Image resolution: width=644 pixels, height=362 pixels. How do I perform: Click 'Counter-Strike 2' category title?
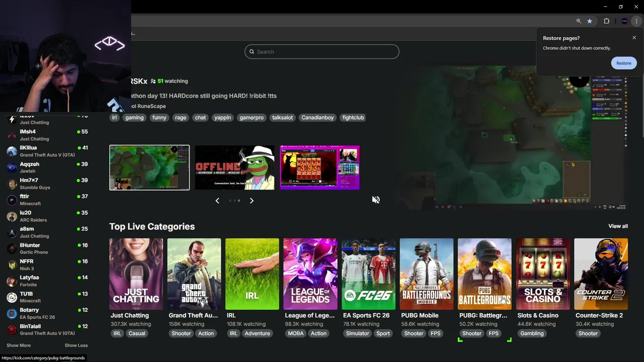point(599,315)
